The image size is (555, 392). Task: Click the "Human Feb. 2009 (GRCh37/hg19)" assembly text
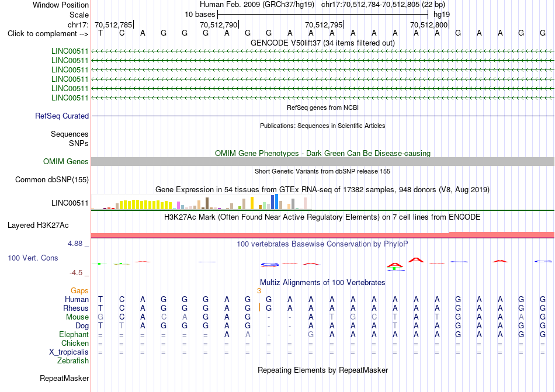tap(257, 5)
